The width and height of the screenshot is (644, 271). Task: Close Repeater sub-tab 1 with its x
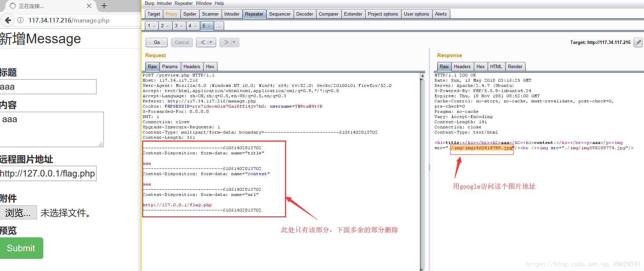tap(154, 26)
